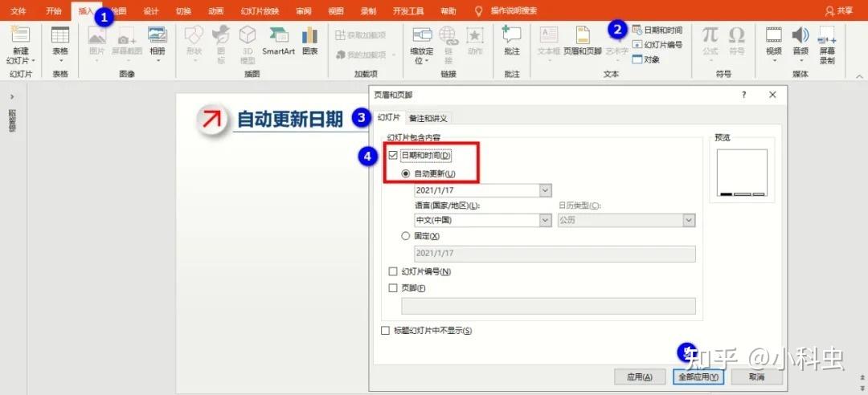Viewport: 868px width, 395px height.
Task: Select the Slide (幻灯片) dialog tab
Action: [389, 117]
